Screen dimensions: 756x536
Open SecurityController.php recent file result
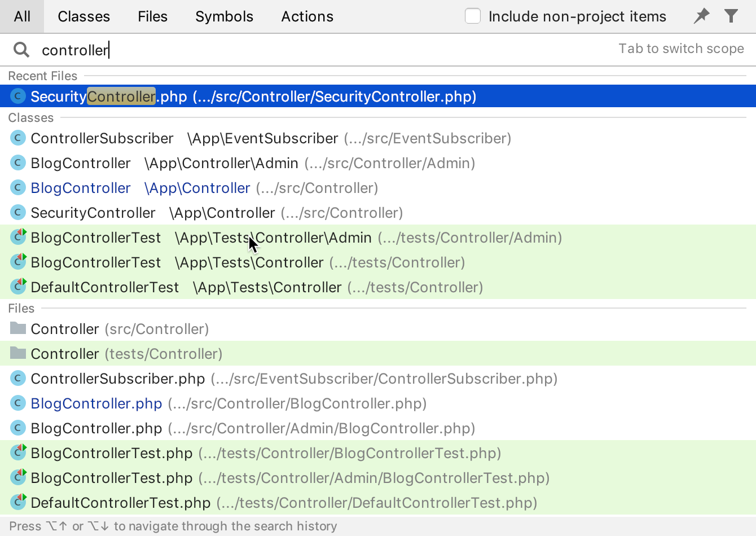tap(378, 96)
